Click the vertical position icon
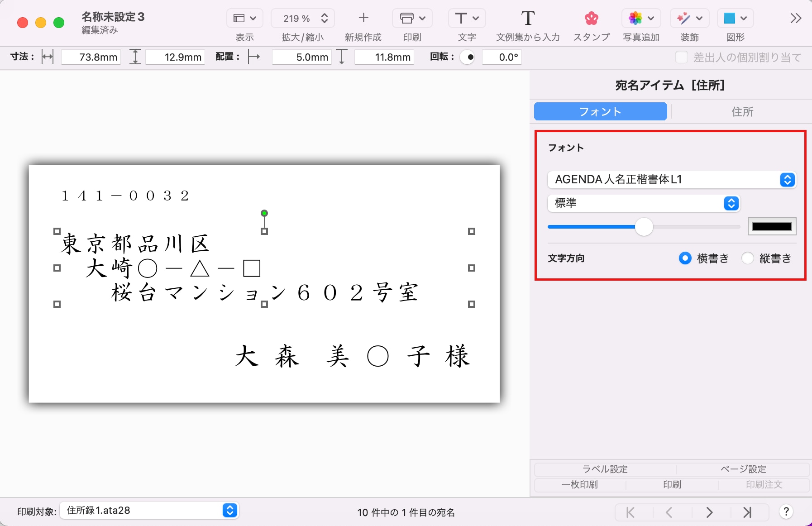Viewport: 812px width, 526px height. point(342,57)
